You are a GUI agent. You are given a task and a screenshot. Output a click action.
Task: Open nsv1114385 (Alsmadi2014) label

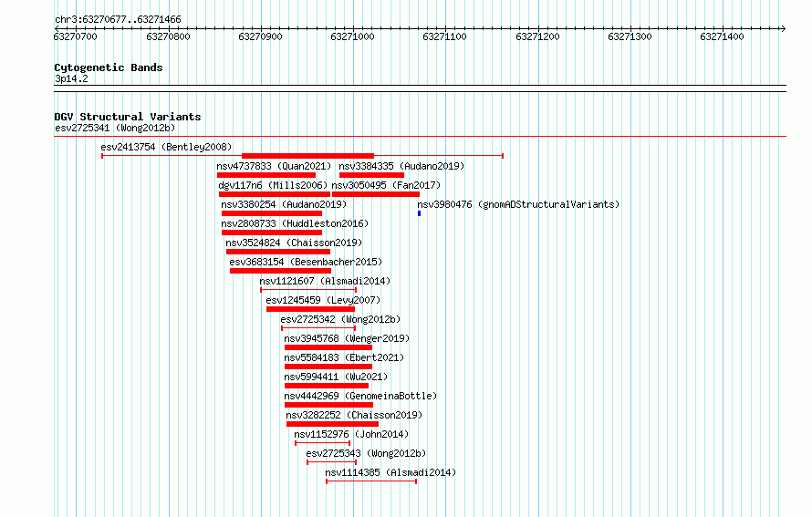coord(390,472)
